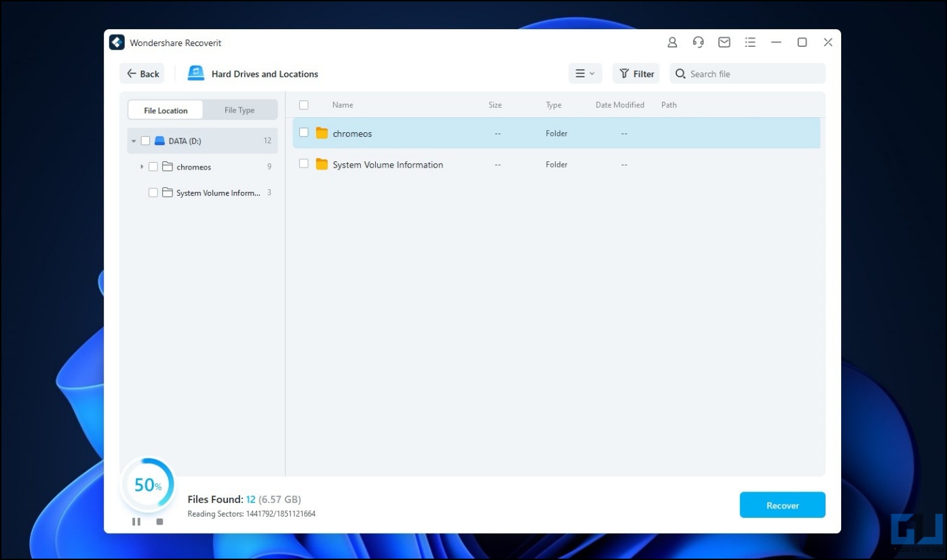
Task: Go Back to previous screen
Action: coord(142,74)
